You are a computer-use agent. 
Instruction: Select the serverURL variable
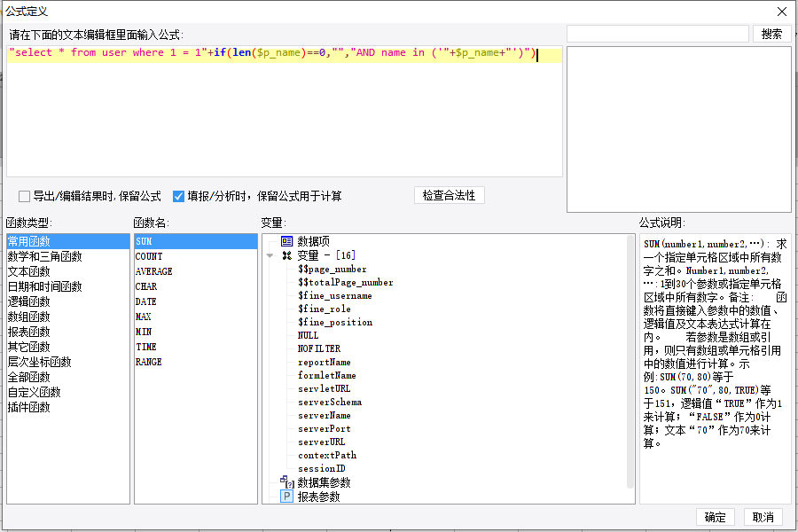pyautogui.click(x=321, y=442)
